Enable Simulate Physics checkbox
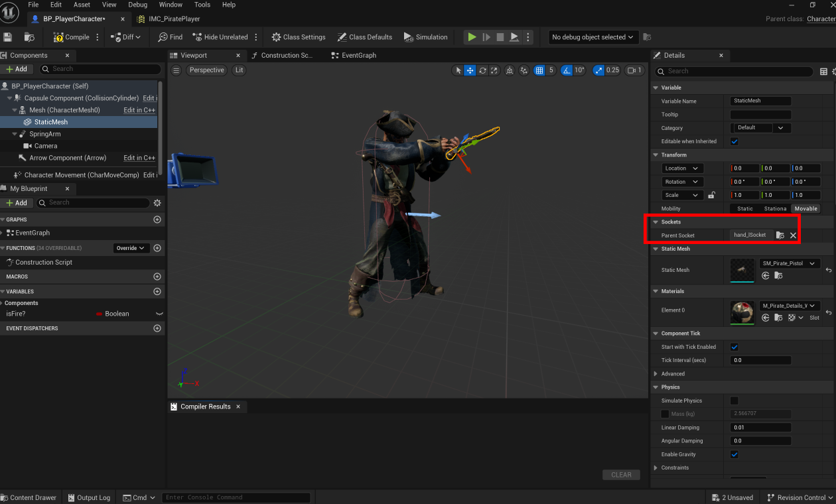Image resolution: width=836 pixels, height=504 pixels. (734, 401)
